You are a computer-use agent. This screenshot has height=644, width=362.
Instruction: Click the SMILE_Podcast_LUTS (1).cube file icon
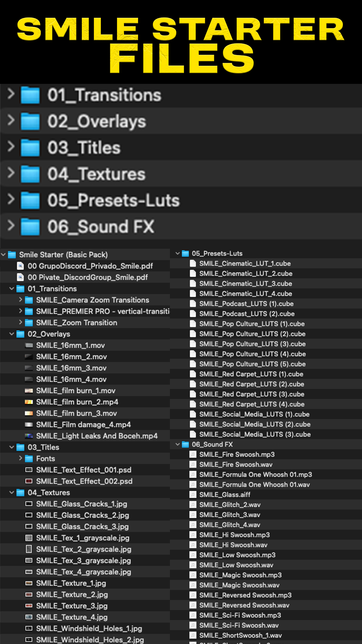[x=193, y=304]
